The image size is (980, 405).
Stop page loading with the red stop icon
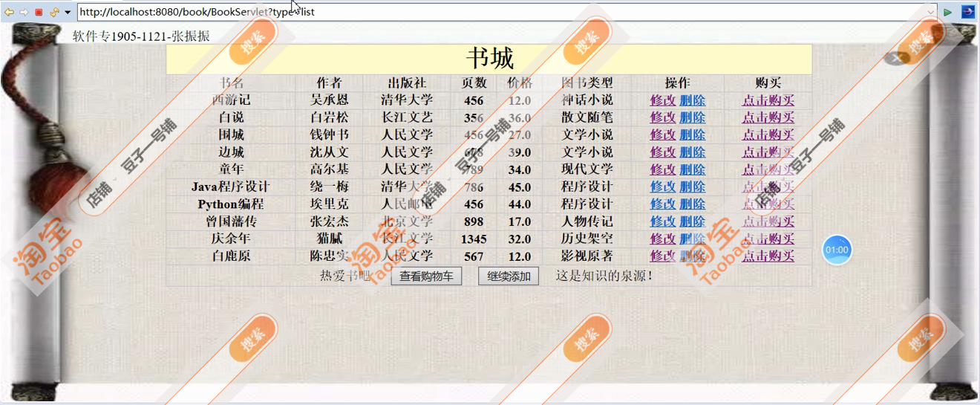pos(39,12)
